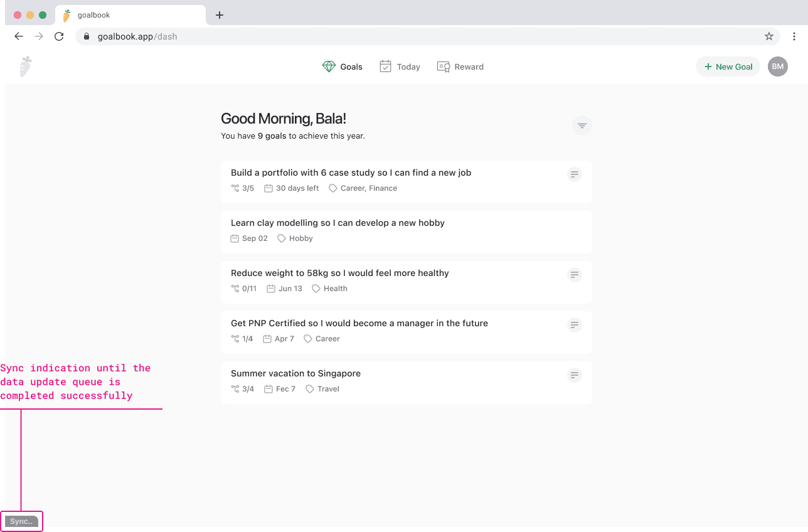
Task: Click the browser reload icon
Action: coord(58,36)
